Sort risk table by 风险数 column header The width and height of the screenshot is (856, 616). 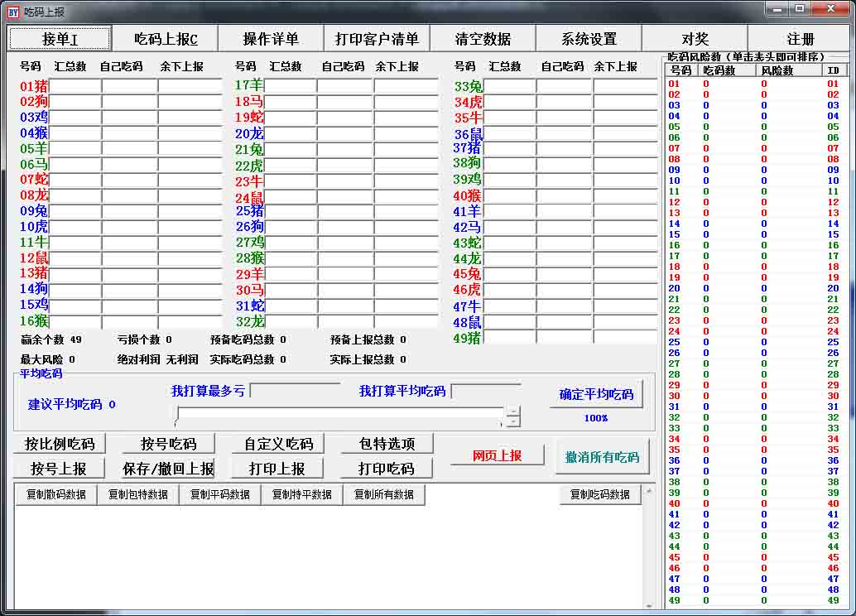tap(777, 70)
